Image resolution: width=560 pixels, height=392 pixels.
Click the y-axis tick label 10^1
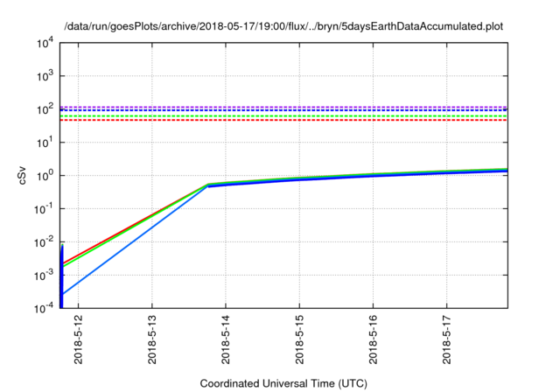45,143
